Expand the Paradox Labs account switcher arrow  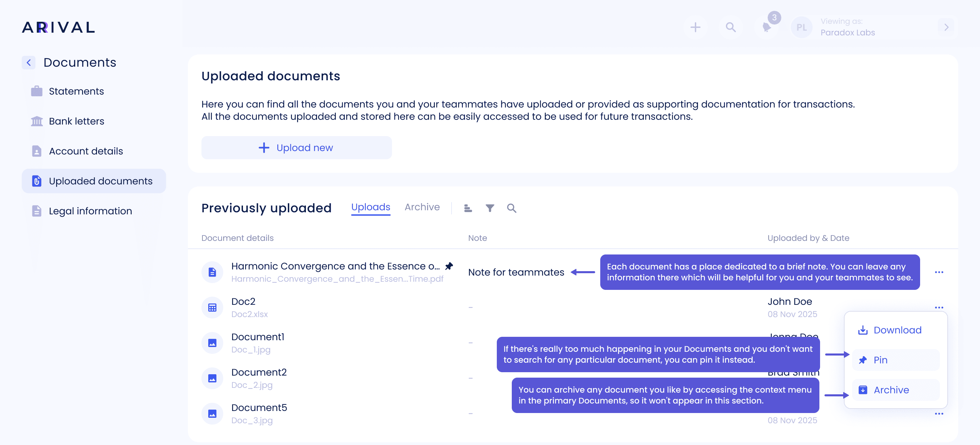946,27
